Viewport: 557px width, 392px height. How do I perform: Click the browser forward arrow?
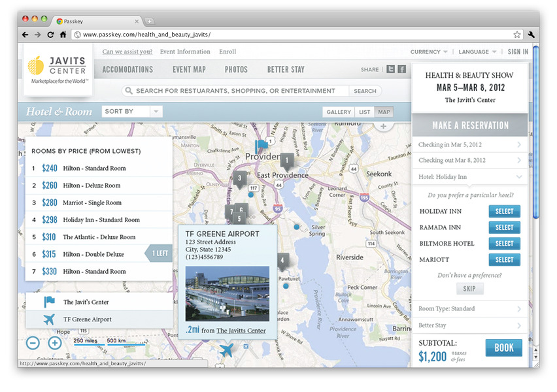click(38, 35)
